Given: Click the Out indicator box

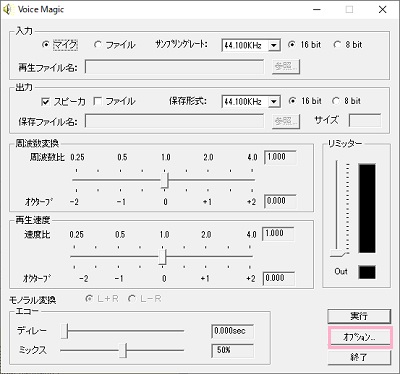Looking at the screenshot, I should point(367,272).
